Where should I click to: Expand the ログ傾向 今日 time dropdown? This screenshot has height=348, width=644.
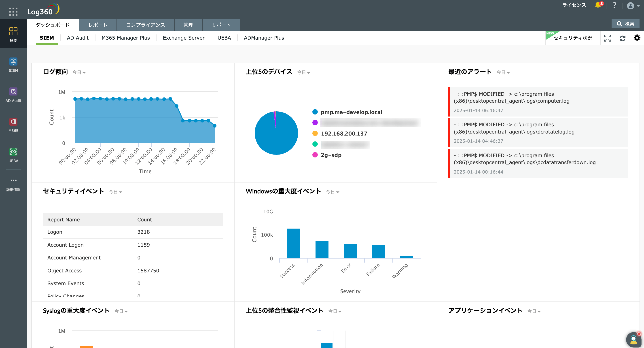tap(79, 72)
